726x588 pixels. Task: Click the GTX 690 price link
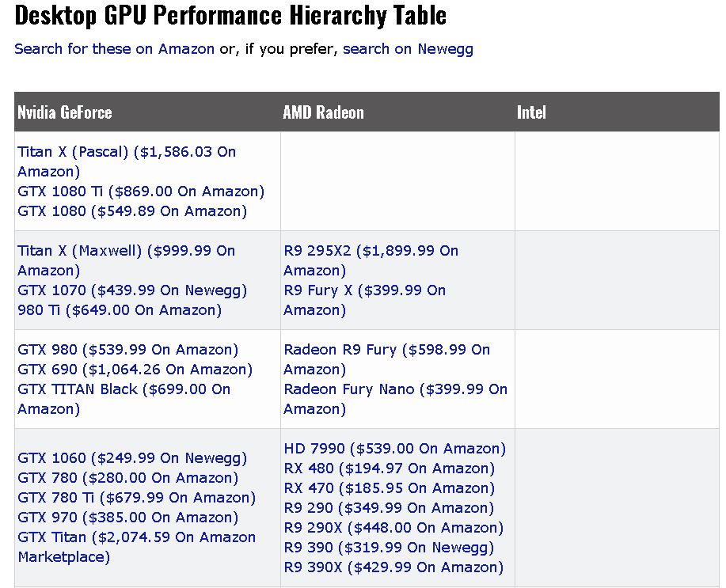coord(135,370)
